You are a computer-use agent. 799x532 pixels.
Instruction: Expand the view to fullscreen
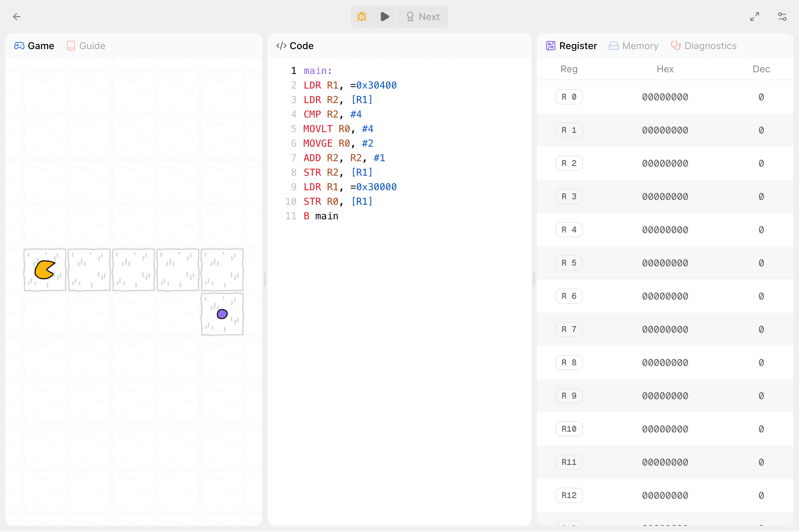click(x=755, y=16)
